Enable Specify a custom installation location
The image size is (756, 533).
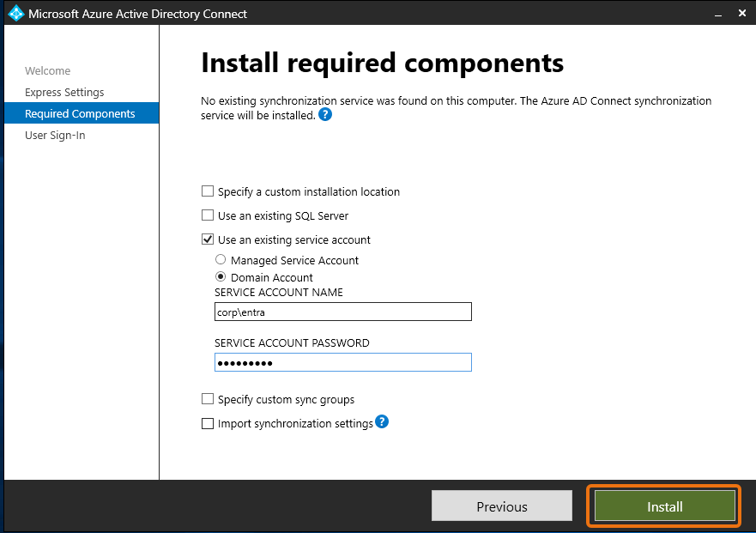click(x=207, y=191)
